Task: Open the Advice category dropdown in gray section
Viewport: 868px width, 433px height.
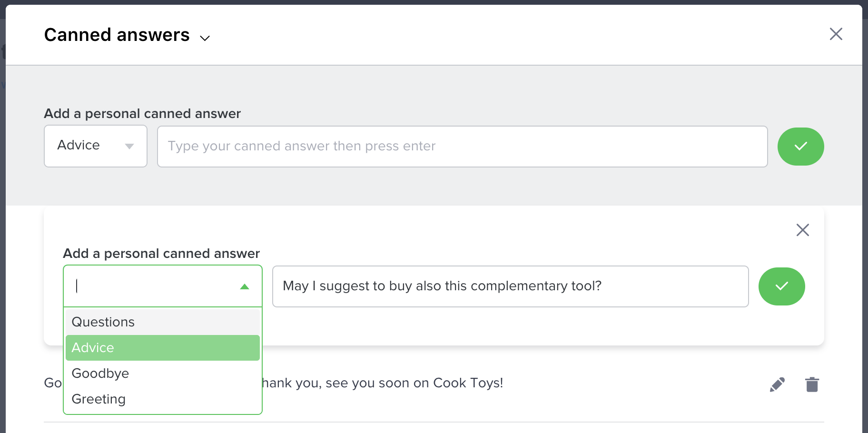Action: [96, 146]
